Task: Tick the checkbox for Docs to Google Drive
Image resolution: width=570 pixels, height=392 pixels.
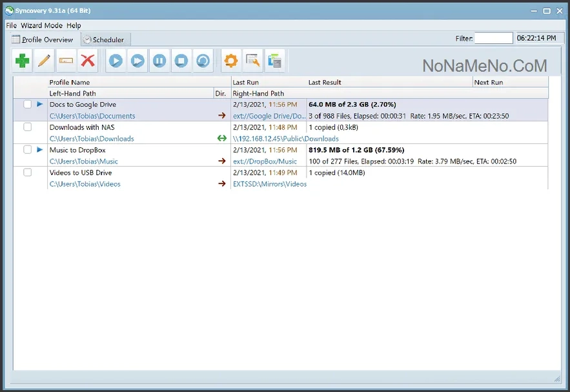Action: point(27,105)
